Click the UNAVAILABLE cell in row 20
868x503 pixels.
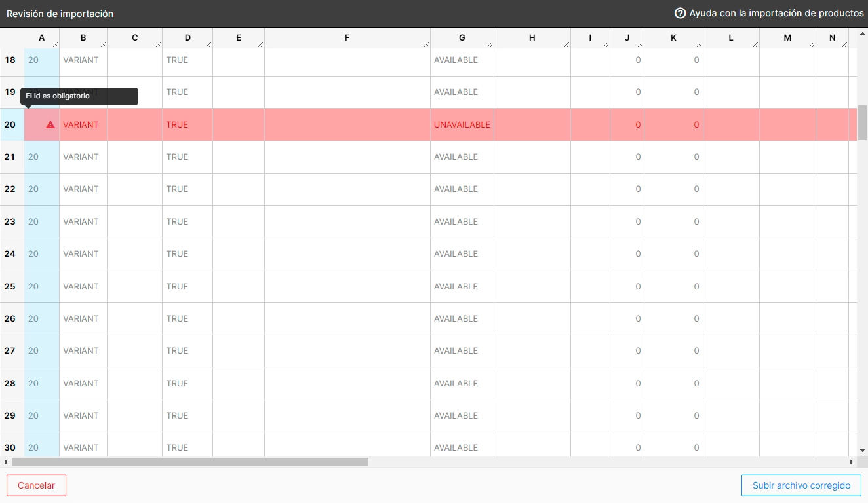pyautogui.click(x=462, y=124)
